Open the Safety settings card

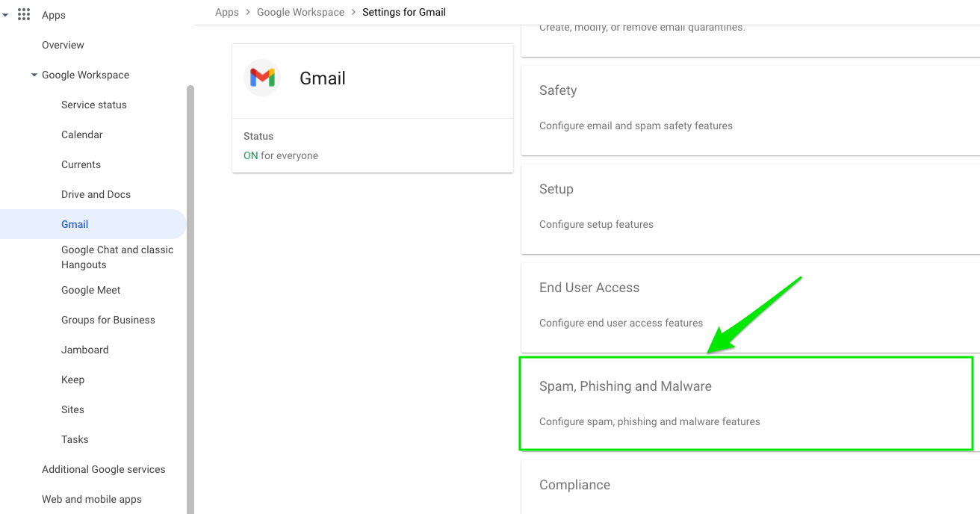[751, 111]
